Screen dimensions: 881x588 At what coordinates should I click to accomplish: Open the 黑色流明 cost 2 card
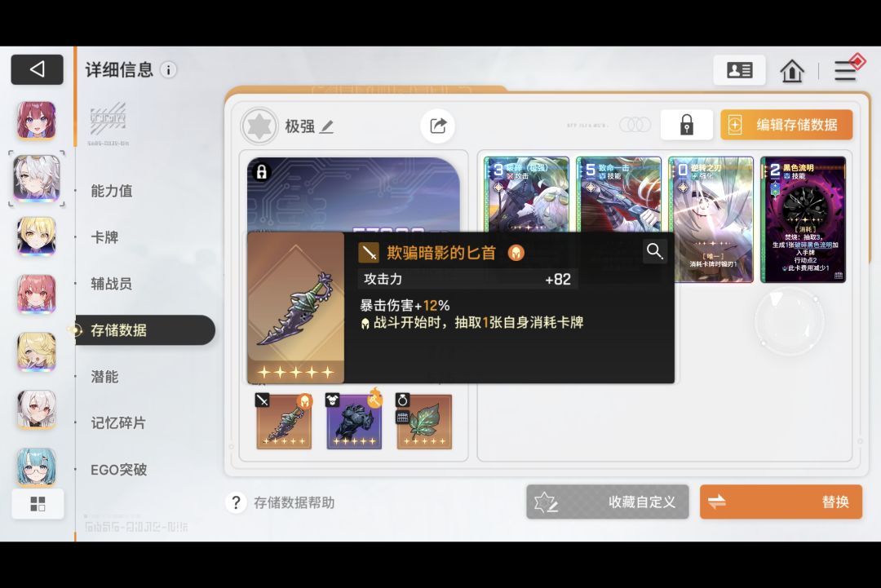(x=803, y=219)
